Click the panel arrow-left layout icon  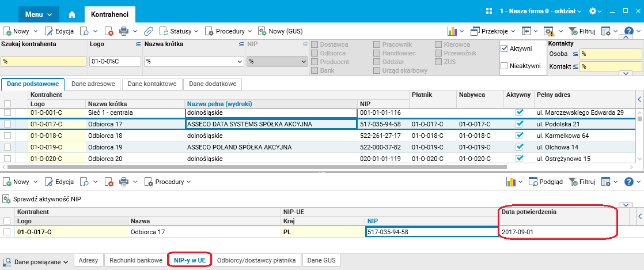pyautogui.click(x=527, y=31)
